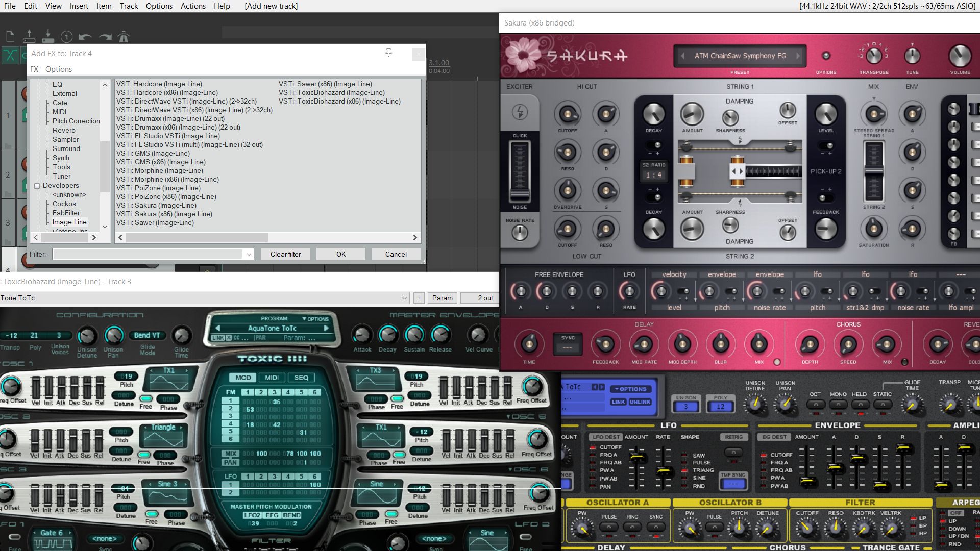Click the Clear filter button
980x551 pixels.
pyautogui.click(x=285, y=254)
